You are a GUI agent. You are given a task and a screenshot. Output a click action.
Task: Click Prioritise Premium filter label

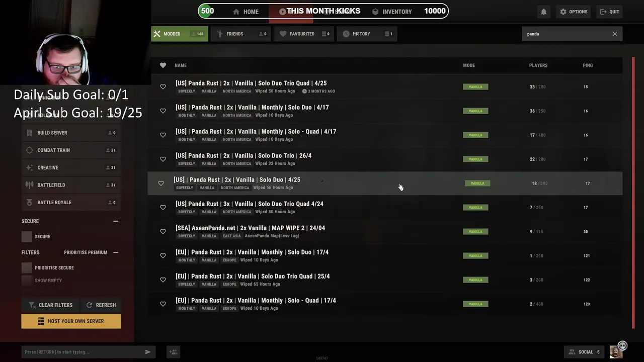coord(86,252)
